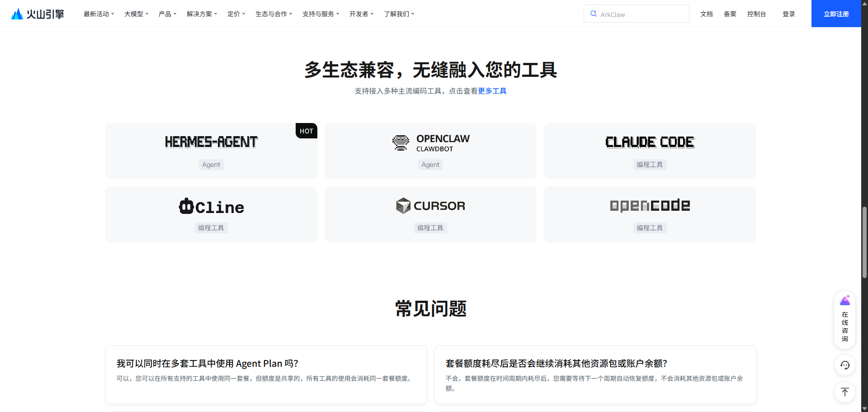Click the OpenClaw robot mascot icon
This screenshot has width=868, height=412.
[401, 143]
